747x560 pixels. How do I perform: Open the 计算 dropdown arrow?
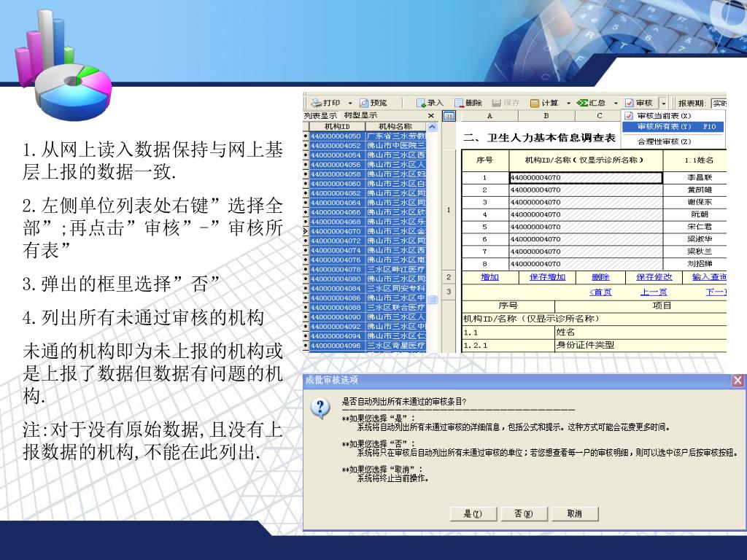[x=568, y=103]
